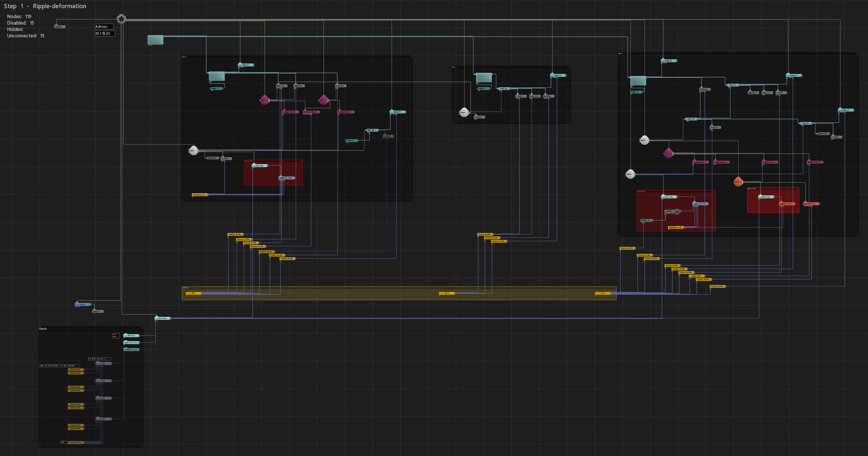868x456 pixels.
Task: Select the Mouse Point Array node in Hands
Action: tap(131, 343)
